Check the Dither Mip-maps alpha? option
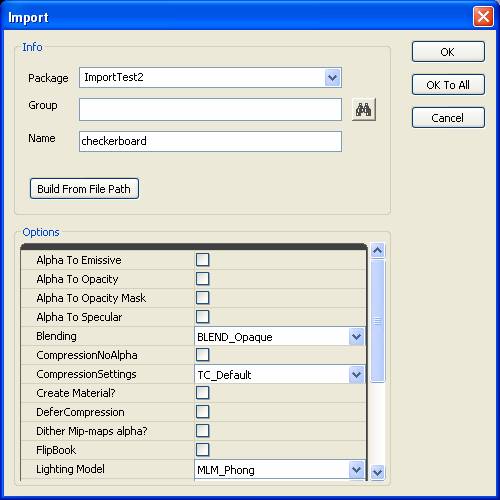500x500 pixels. click(203, 431)
